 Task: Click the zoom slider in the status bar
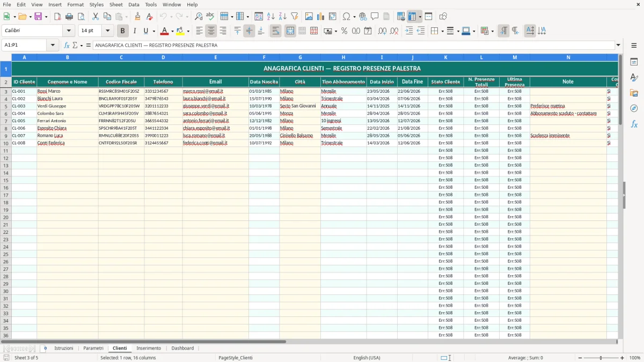tap(601, 358)
